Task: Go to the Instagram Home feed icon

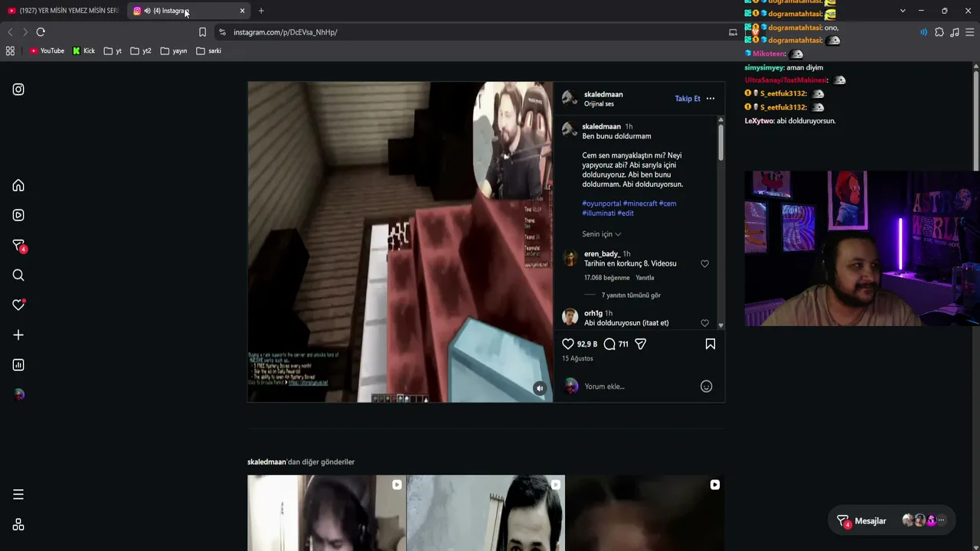Action: [x=18, y=185]
